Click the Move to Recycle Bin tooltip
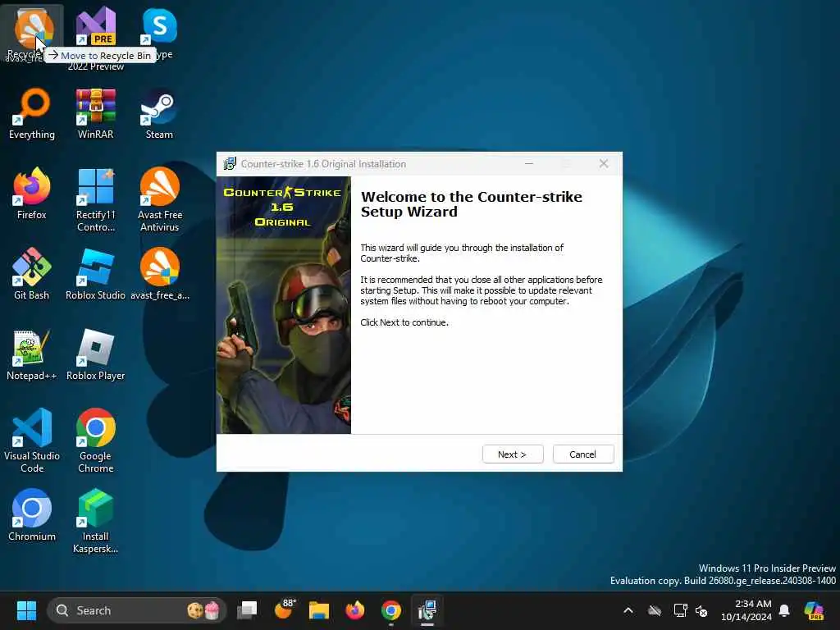The height and width of the screenshot is (630, 840). click(100, 55)
